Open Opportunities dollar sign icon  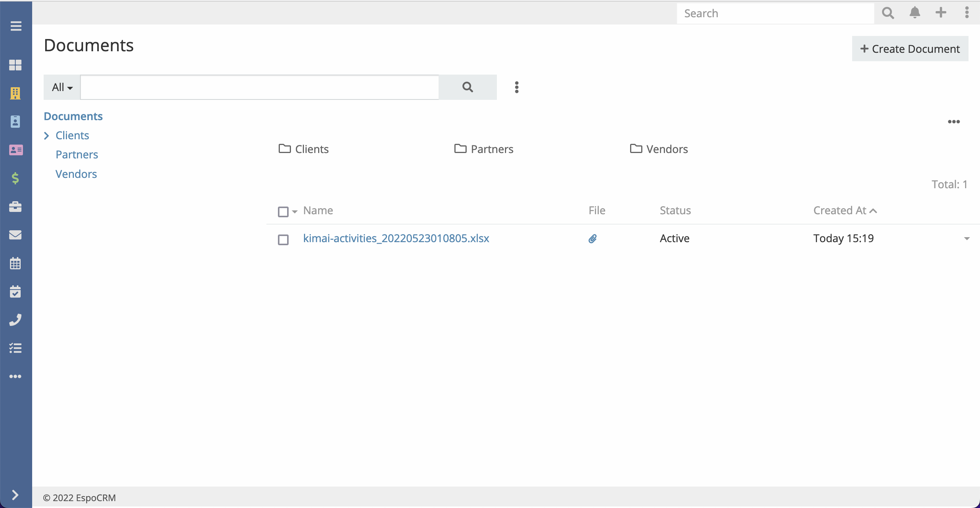pyautogui.click(x=15, y=178)
